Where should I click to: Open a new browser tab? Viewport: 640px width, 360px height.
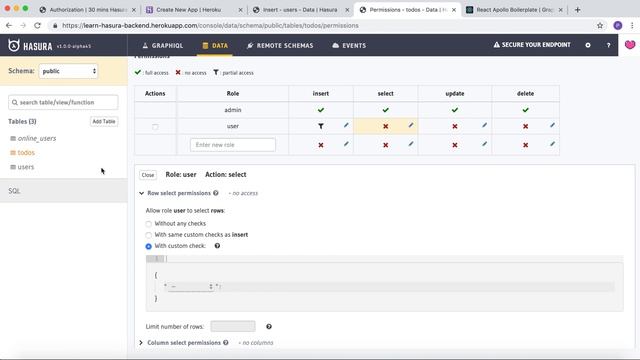coord(577,10)
